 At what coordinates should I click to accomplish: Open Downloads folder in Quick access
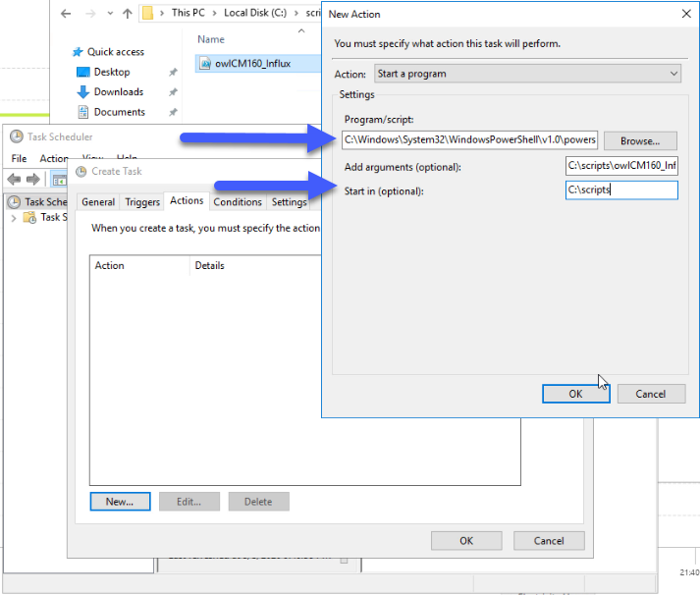119,92
